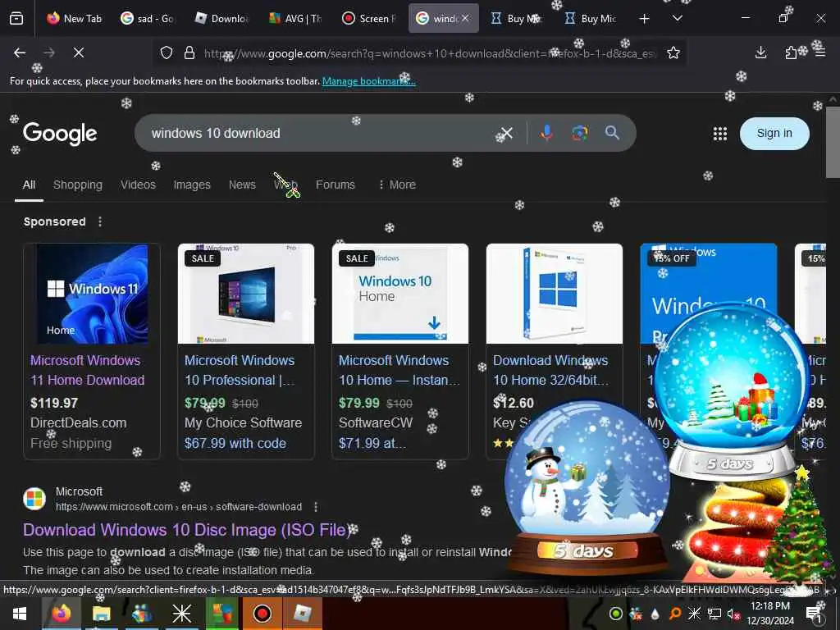
Task: Open the screen recorder taskbar icon
Action: click(x=262, y=614)
